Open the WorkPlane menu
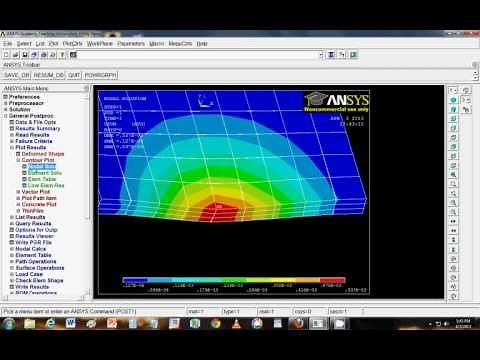 (100, 44)
